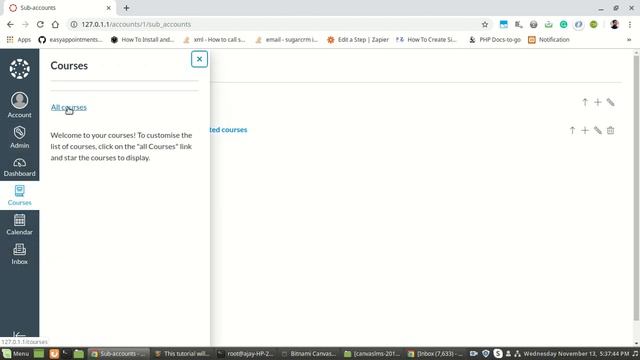Open the teal circular extension icon
640x360 pixels.
[x=564, y=24]
